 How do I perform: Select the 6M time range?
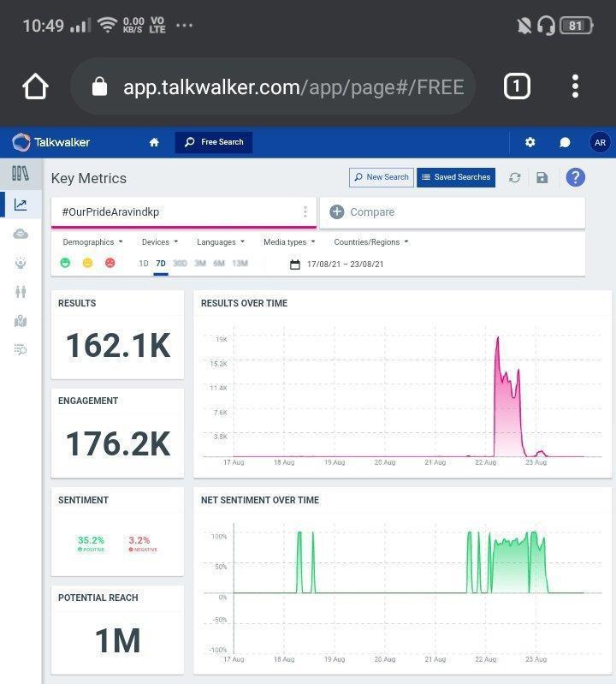219,264
